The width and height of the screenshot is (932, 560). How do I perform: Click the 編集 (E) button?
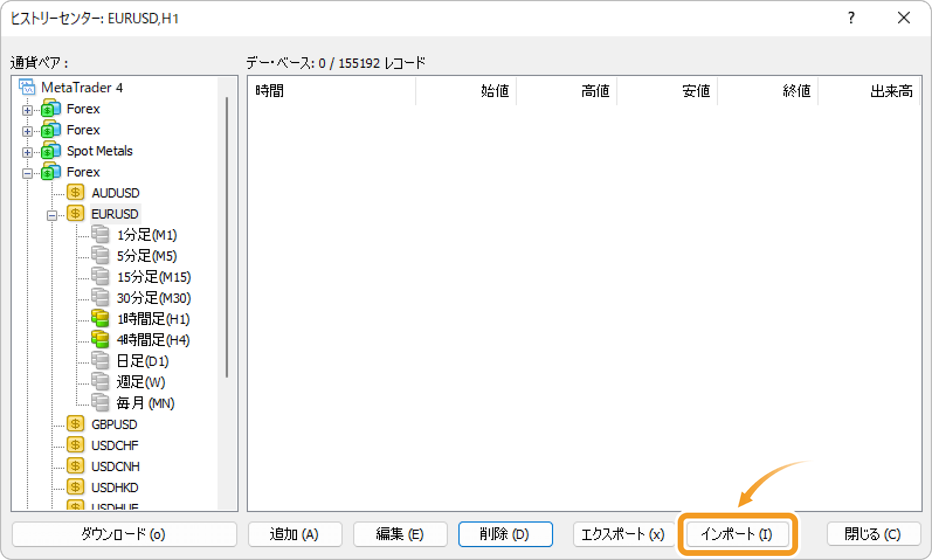pyautogui.click(x=400, y=534)
